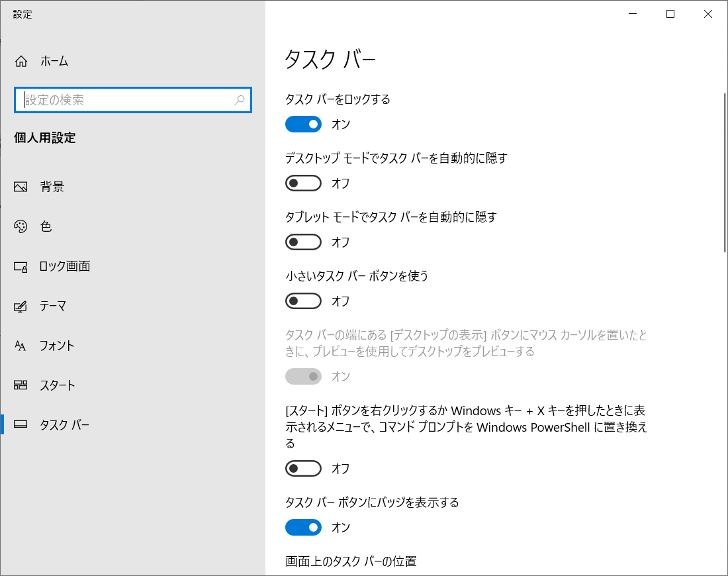The height and width of the screenshot is (576, 728).
Task: Turn off タスク バーをロックする
Action: pos(303,124)
